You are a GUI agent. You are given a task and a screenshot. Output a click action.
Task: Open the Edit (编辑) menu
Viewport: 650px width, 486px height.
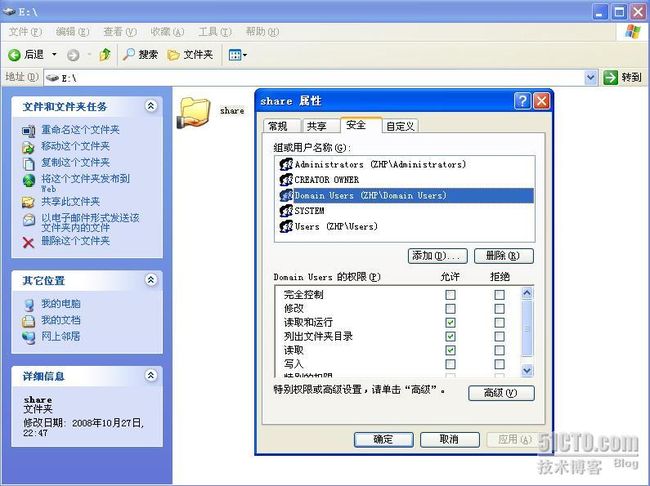[73, 32]
